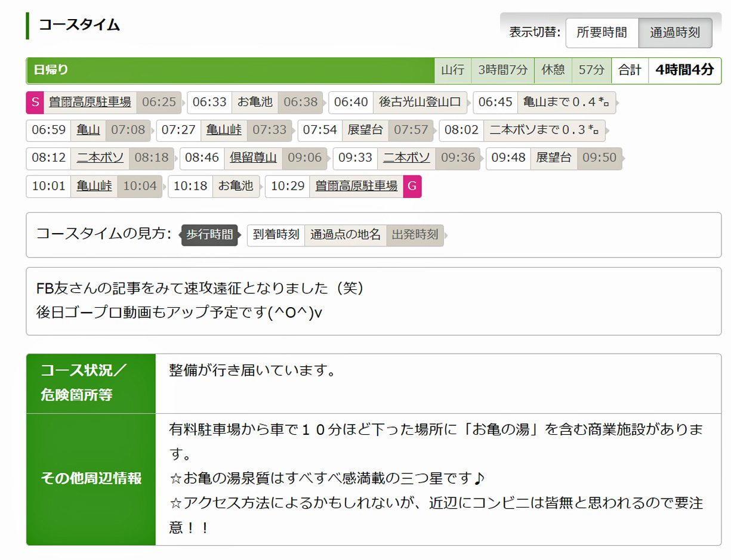The image size is (731, 560).
Task: Open the 亀山 link arriving 06:59
Action: pos(88,130)
